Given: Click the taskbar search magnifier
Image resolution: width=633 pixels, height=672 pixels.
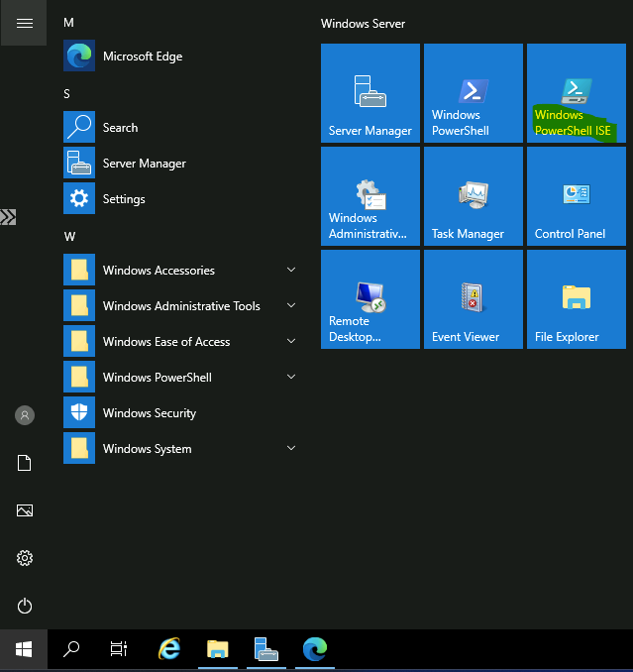Looking at the screenshot, I should 71,649.
